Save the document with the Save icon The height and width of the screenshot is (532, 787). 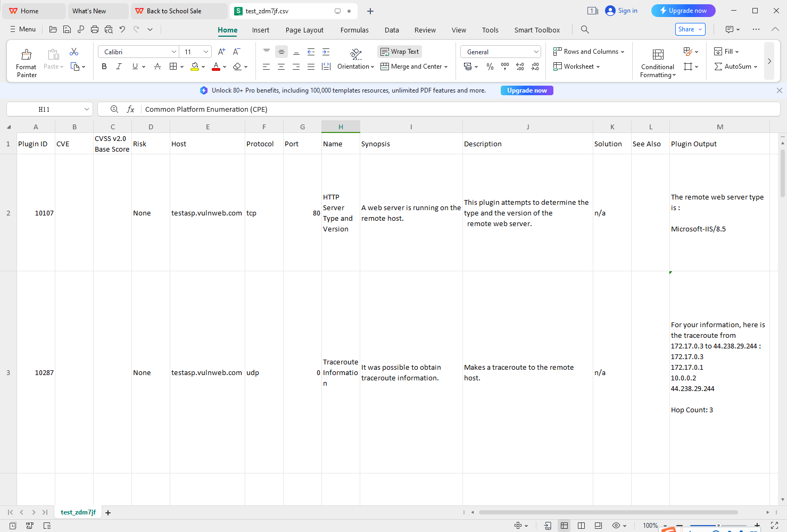[67, 29]
